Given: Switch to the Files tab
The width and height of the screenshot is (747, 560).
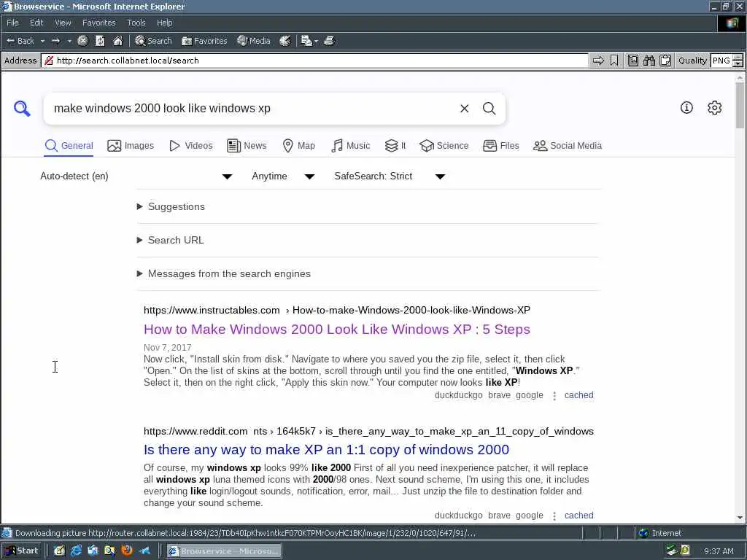Looking at the screenshot, I should coord(500,146).
